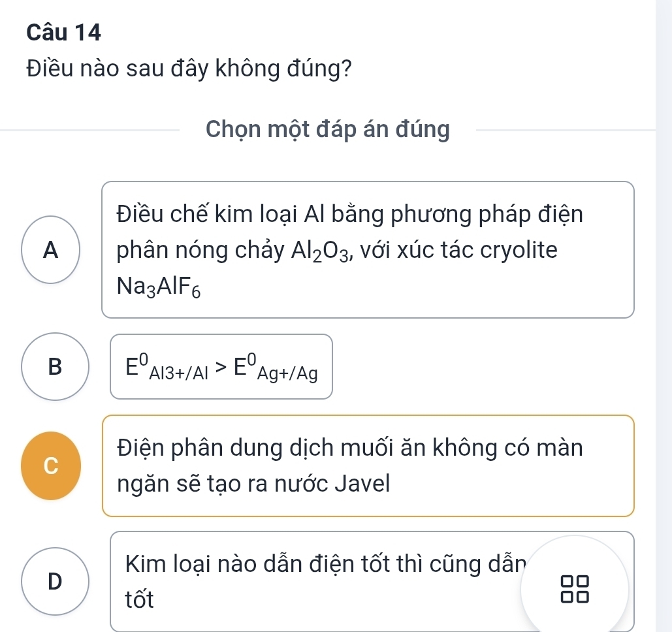Open the question grid navigator icon
This screenshot has width=672, height=632.
[575, 589]
